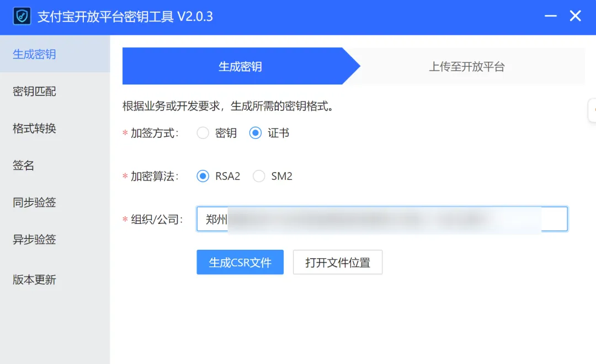Expand the side panel handle at right edge
This screenshot has width=596, height=364.
click(x=592, y=110)
